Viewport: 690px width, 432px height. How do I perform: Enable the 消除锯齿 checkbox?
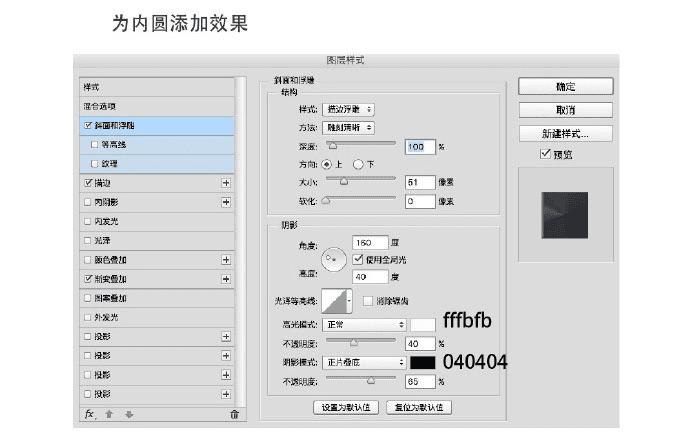point(368,301)
